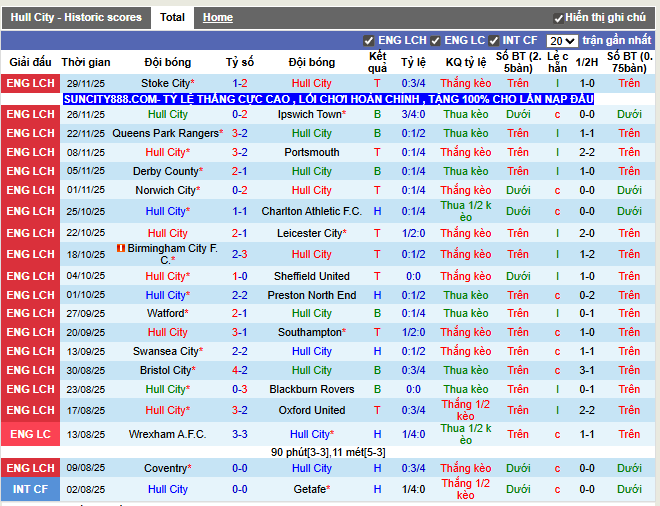Click the 3-3 score of Wrexham match
The width and height of the screenshot is (660, 506).
click(x=240, y=434)
